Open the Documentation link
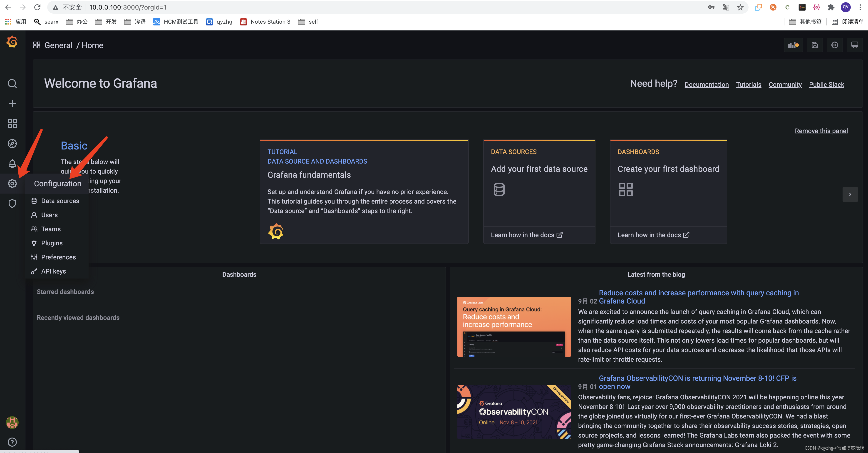The width and height of the screenshot is (868, 453). click(707, 85)
